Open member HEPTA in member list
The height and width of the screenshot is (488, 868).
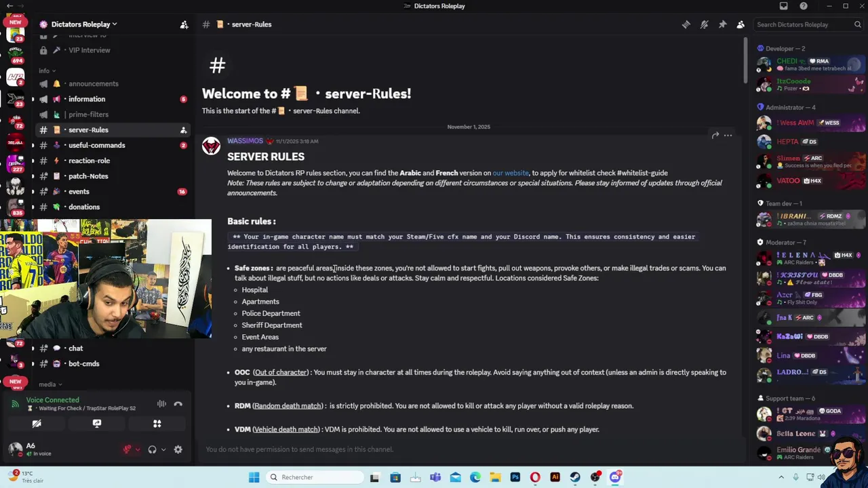point(811,142)
